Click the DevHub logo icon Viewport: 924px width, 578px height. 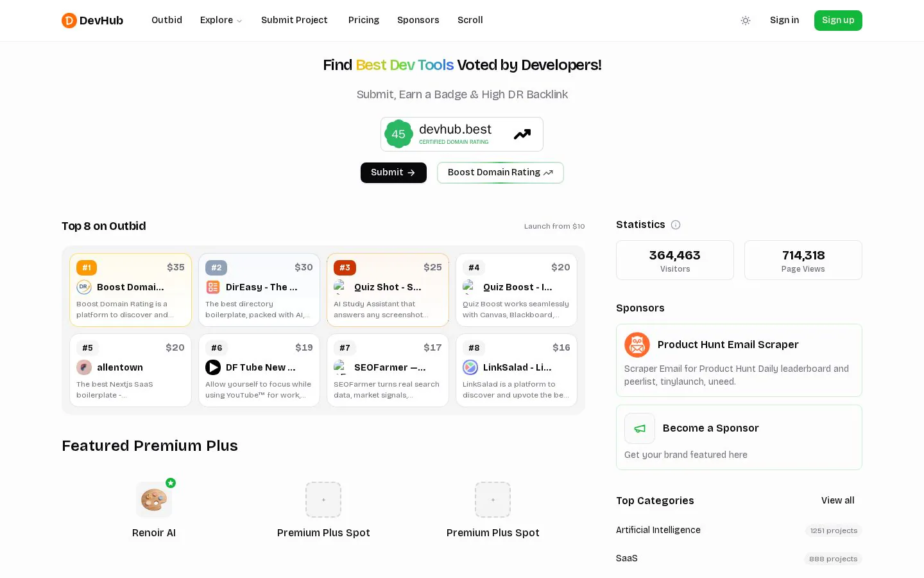(x=69, y=21)
